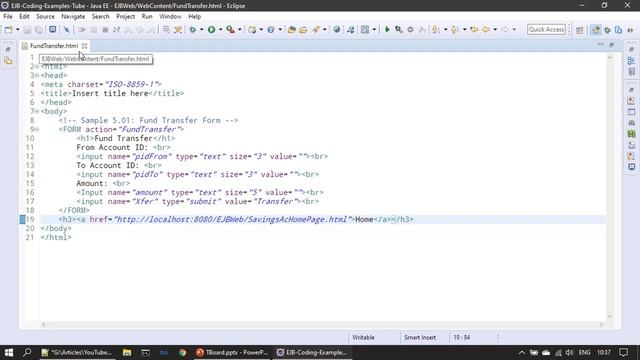Collapse the head tag fold on line 3
This screenshot has width=640, height=360.
pyautogui.click(x=37, y=76)
